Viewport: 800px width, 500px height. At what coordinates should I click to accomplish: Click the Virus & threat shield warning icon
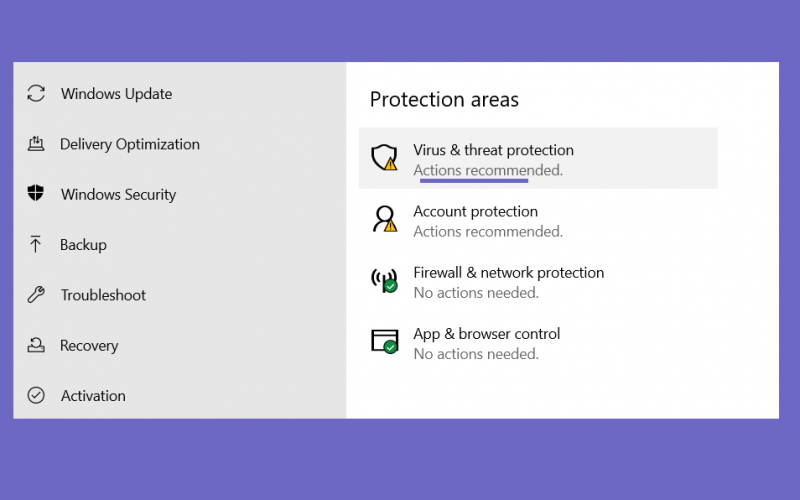[x=384, y=157]
